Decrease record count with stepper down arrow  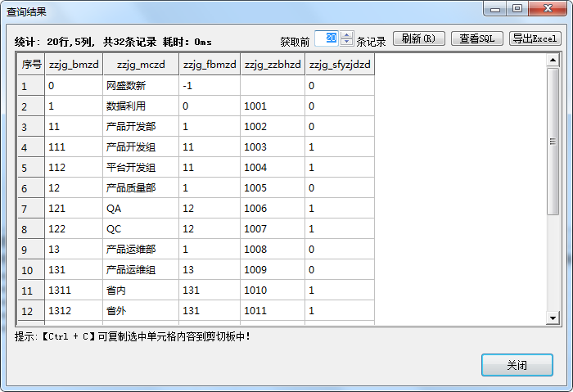coord(347,43)
